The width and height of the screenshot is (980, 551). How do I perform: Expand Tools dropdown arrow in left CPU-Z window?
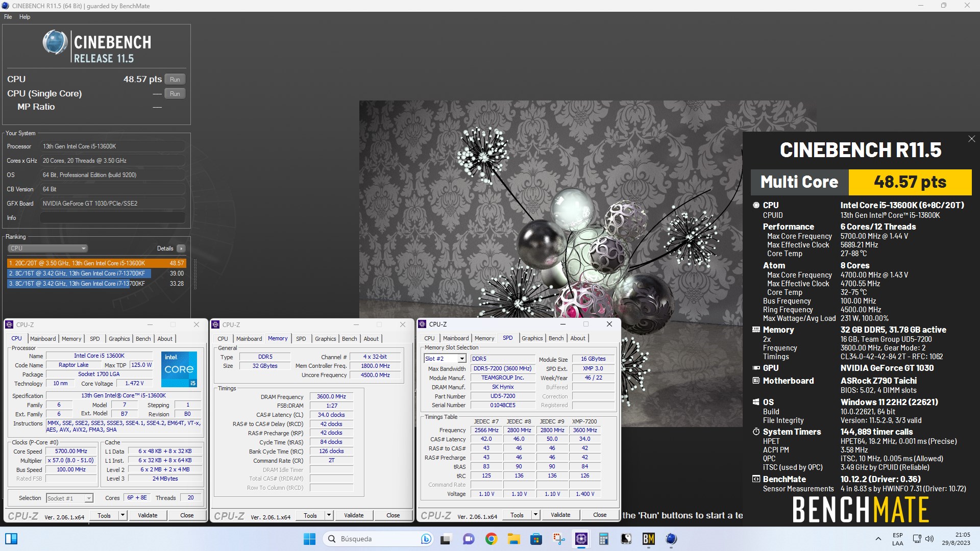(122, 515)
